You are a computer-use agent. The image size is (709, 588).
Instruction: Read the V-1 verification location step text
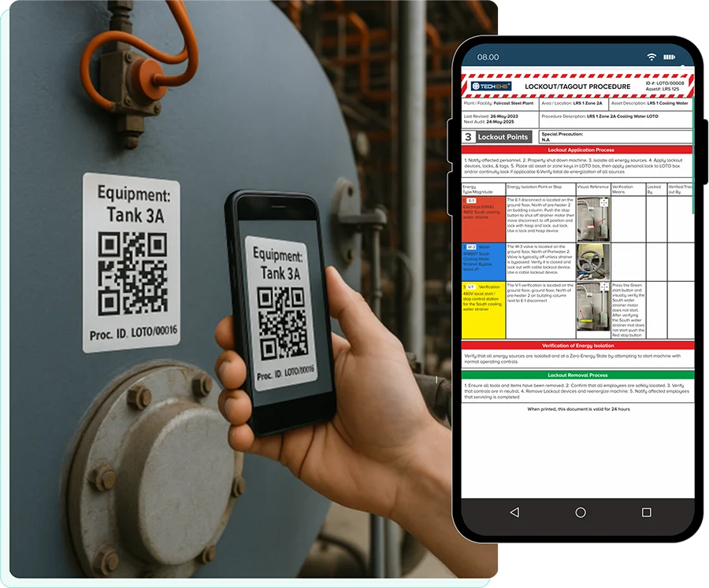[x=540, y=293]
